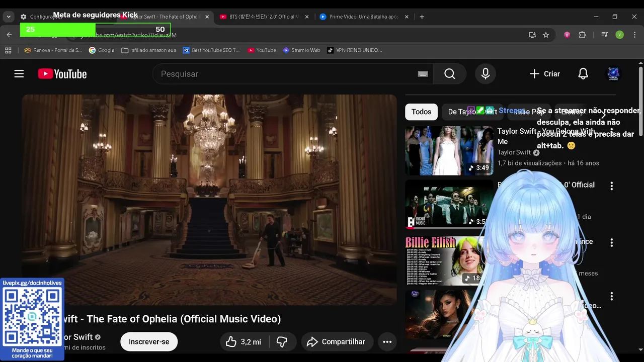Close the Prime Video tab

(407, 17)
